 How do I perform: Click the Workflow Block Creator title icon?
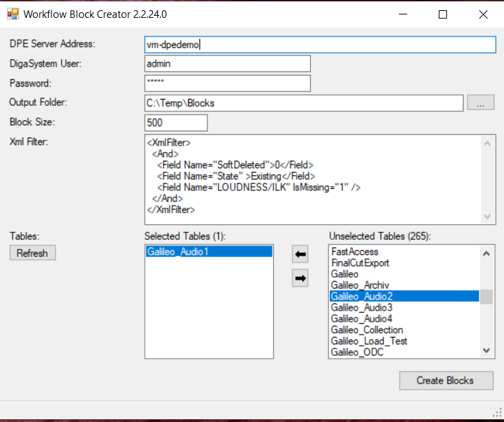tap(12, 14)
